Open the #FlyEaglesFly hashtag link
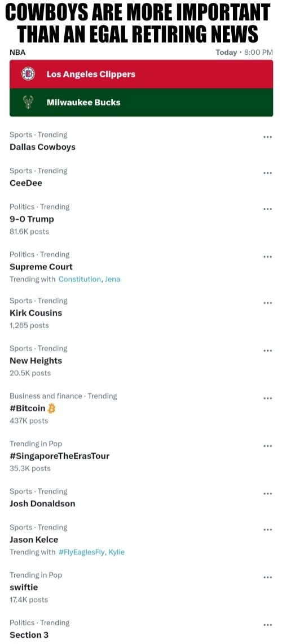 click(82, 552)
